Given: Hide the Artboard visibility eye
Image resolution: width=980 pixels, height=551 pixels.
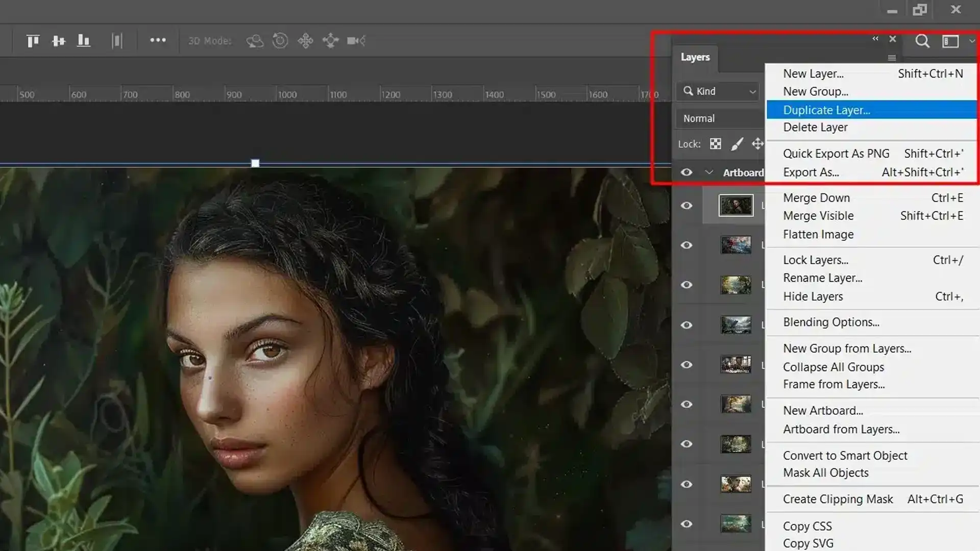Looking at the screenshot, I should tap(687, 172).
